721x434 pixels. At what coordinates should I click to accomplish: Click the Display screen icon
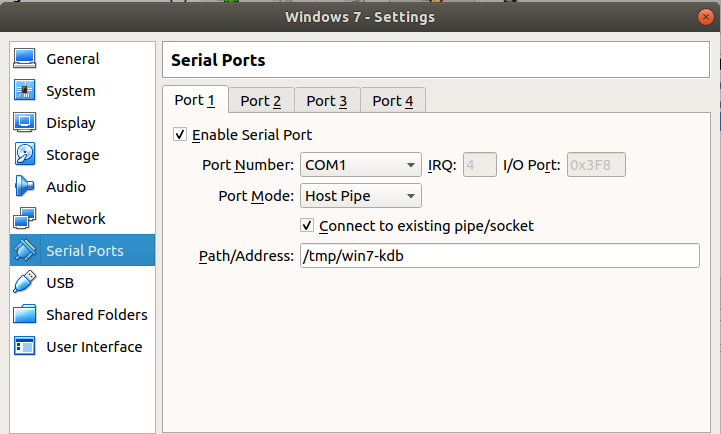(x=24, y=122)
